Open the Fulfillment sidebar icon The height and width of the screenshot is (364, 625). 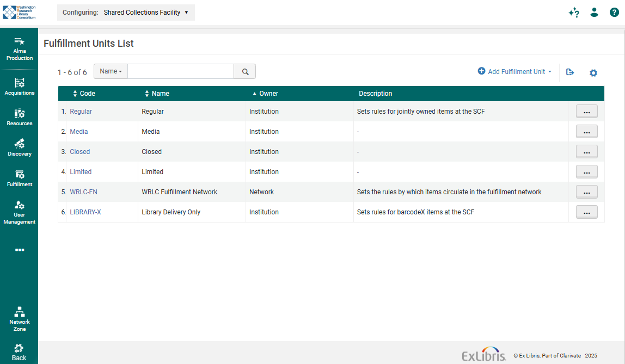click(x=19, y=178)
